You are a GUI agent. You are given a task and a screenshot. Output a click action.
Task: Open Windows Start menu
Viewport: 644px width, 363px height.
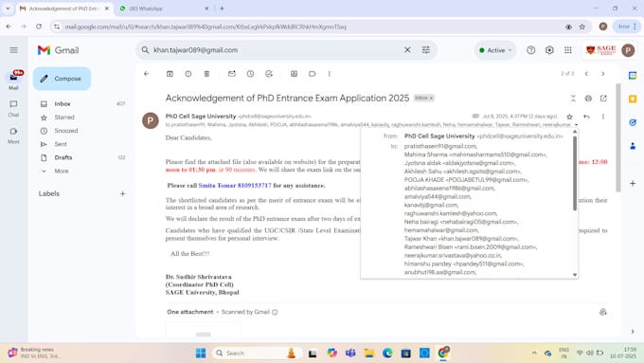tap(201, 354)
